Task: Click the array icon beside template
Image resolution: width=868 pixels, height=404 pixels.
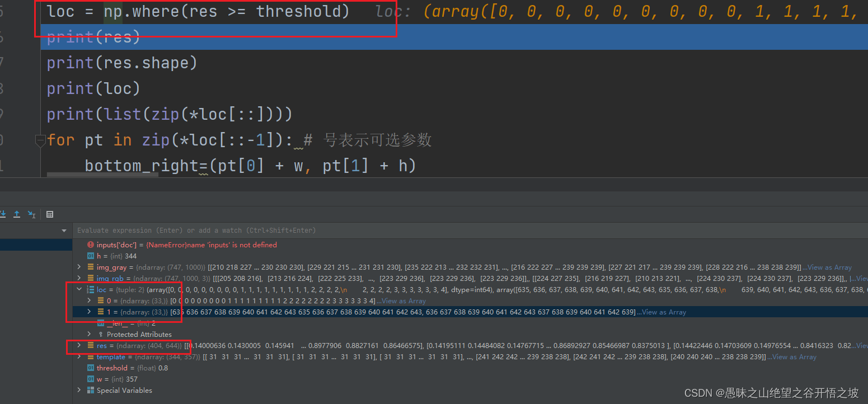Action: click(91, 357)
